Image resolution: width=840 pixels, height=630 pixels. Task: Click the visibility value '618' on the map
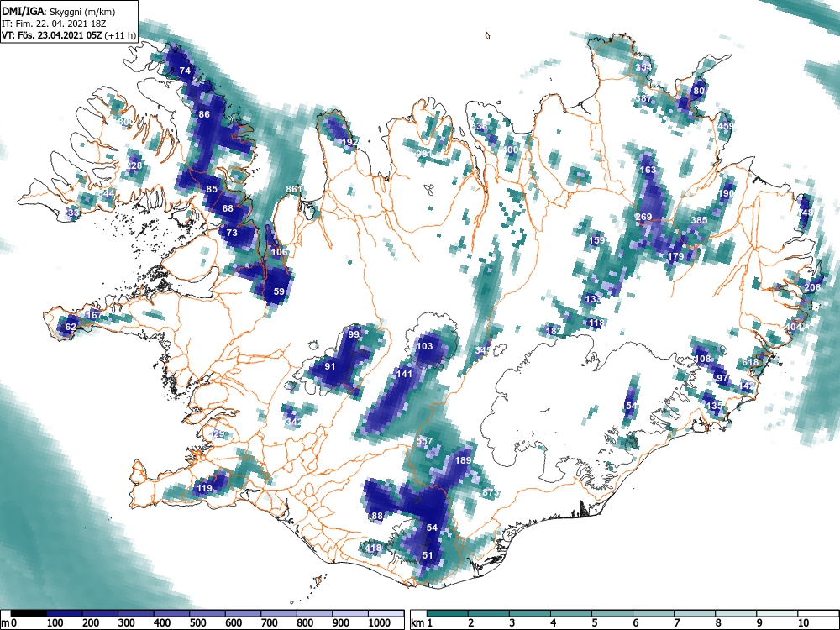[x=750, y=362]
